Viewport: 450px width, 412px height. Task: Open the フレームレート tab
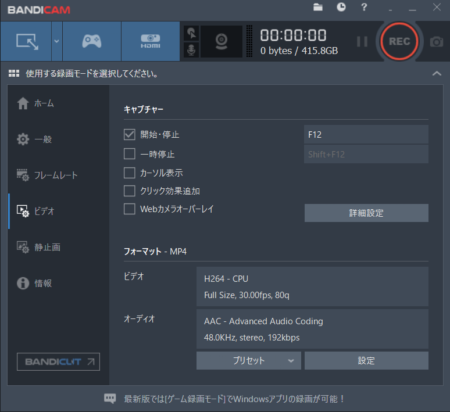[58, 175]
